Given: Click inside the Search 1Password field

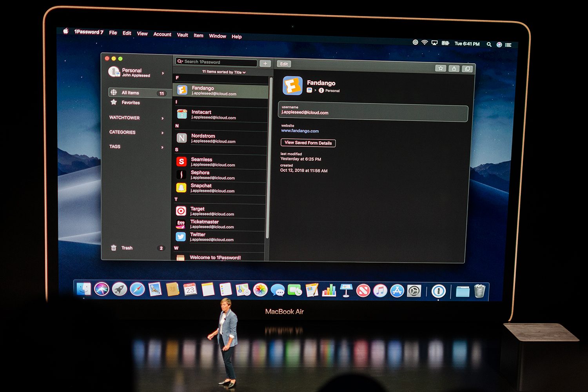Looking at the screenshot, I should pos(217,62).
